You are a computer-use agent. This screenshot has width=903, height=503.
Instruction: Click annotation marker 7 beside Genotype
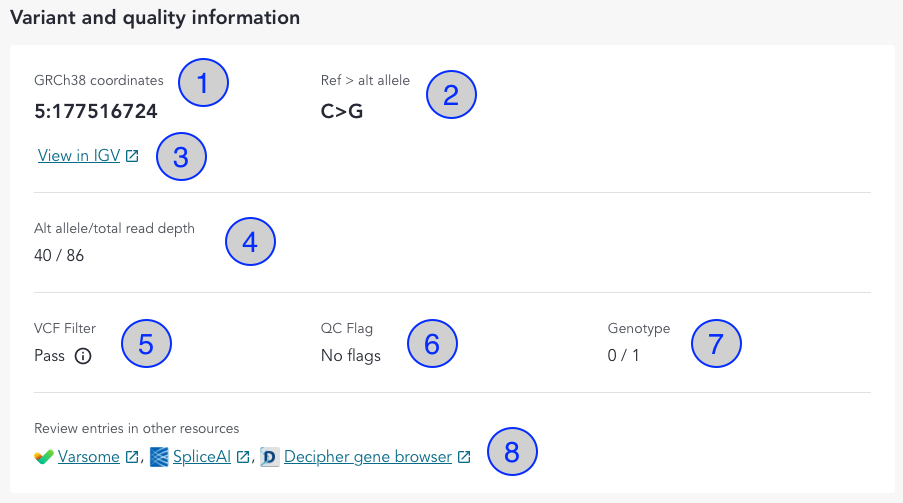[717, 343]
